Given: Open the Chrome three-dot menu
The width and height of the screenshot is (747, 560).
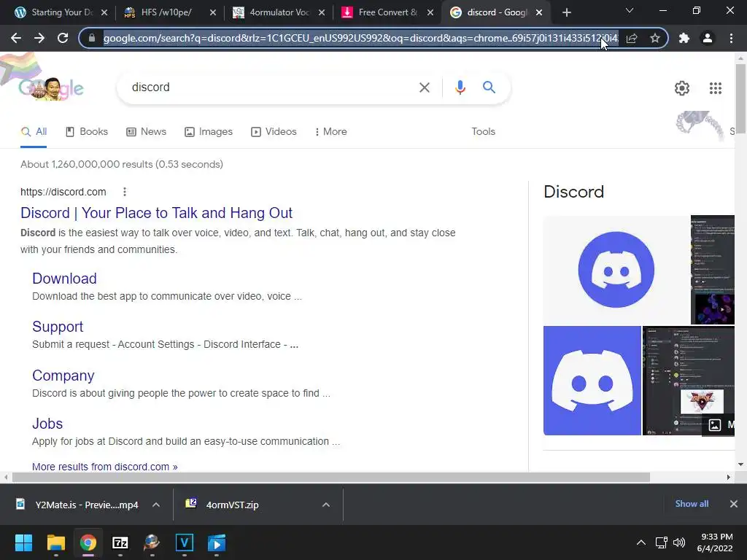Looking at the screenshot, I should 731,38.
